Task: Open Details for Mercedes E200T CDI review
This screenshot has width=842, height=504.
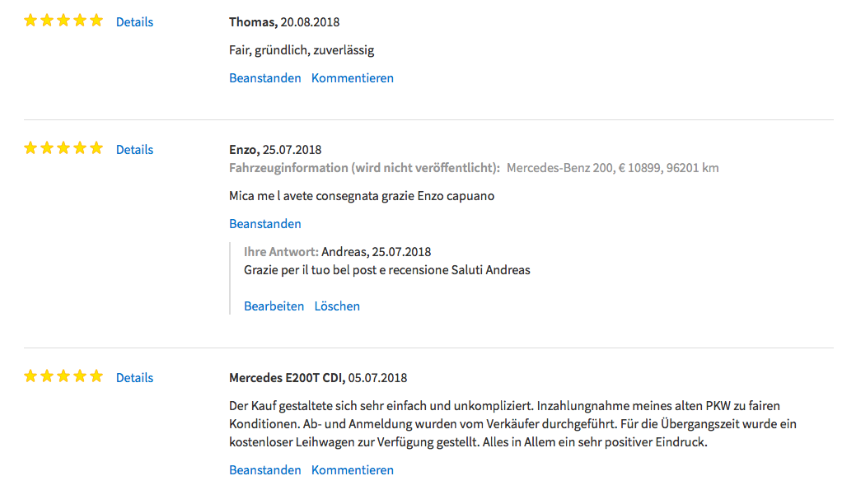Action: pos(134,378)
